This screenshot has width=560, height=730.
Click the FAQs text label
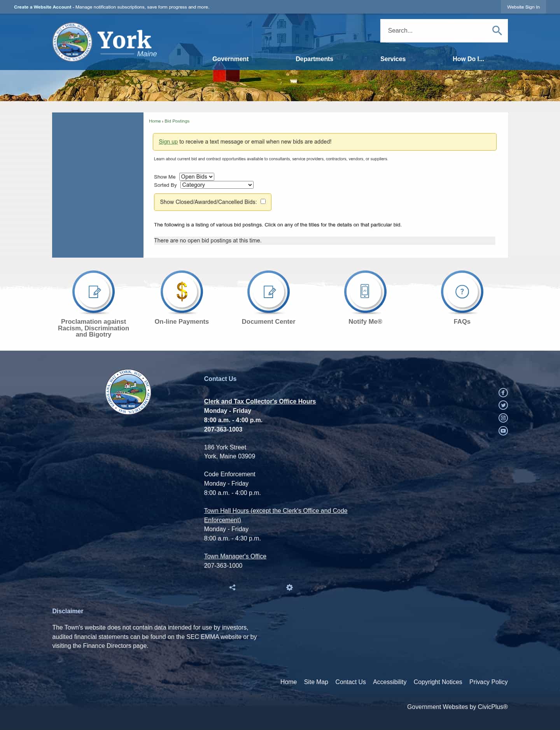[462, 321]
